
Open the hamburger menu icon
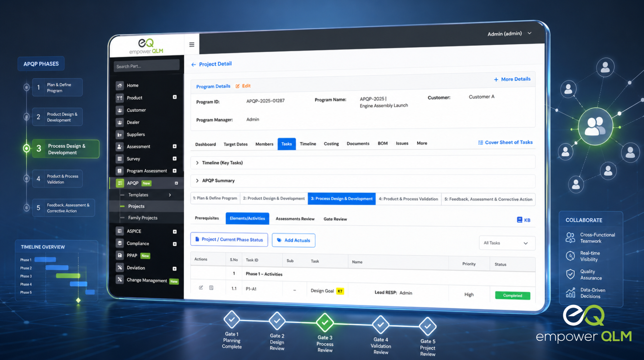pyautogui.click(x=192, y=45)
